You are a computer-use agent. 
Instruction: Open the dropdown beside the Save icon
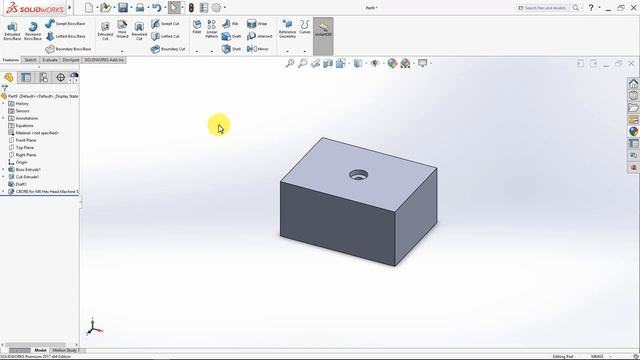pos(131,7)
